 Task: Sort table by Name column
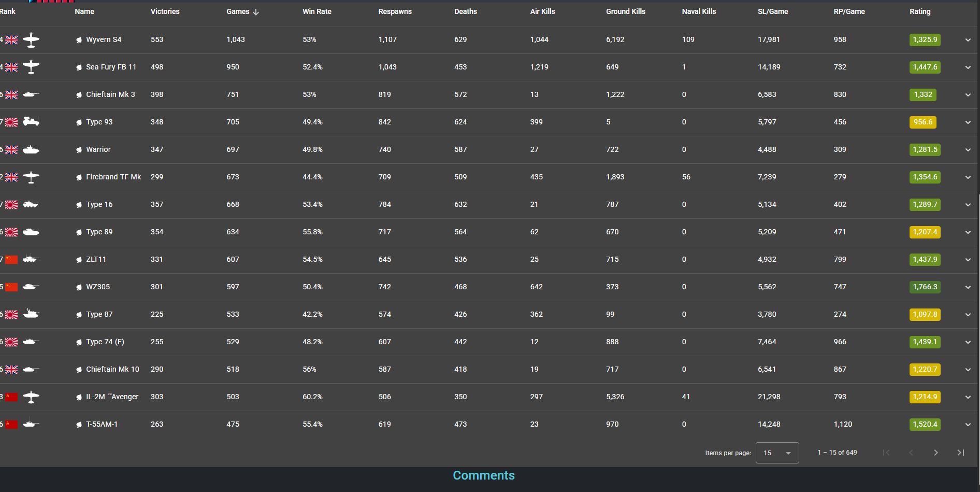coord(84,11)
